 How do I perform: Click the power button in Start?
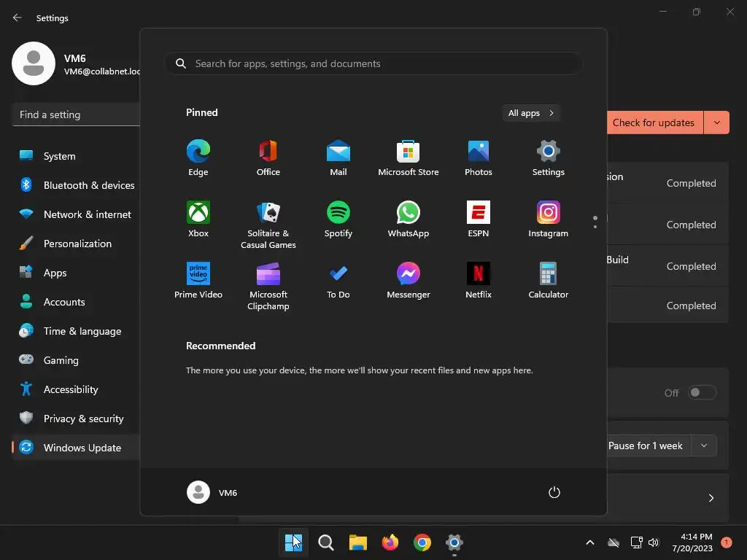(x=554, y=492)
